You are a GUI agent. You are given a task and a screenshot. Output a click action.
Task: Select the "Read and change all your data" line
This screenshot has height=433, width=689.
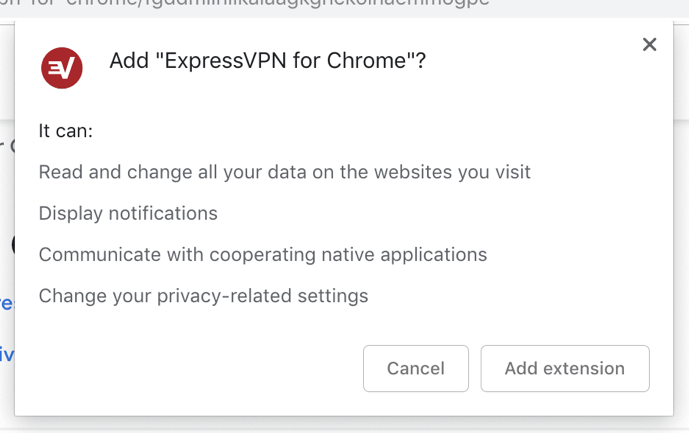284,172
